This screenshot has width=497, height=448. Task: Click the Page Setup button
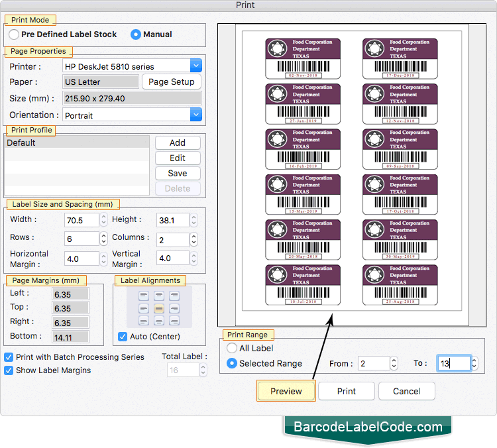172,82
